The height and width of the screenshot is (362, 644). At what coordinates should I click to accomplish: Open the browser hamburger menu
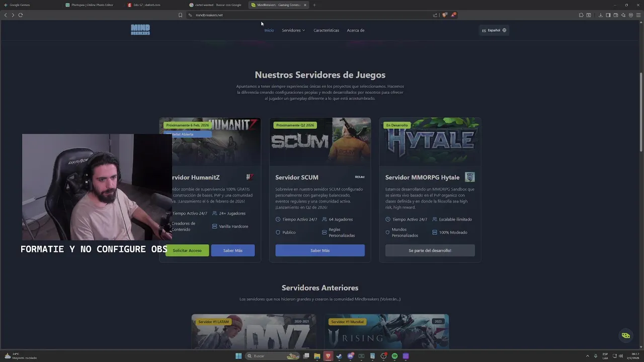pos(638,15)
